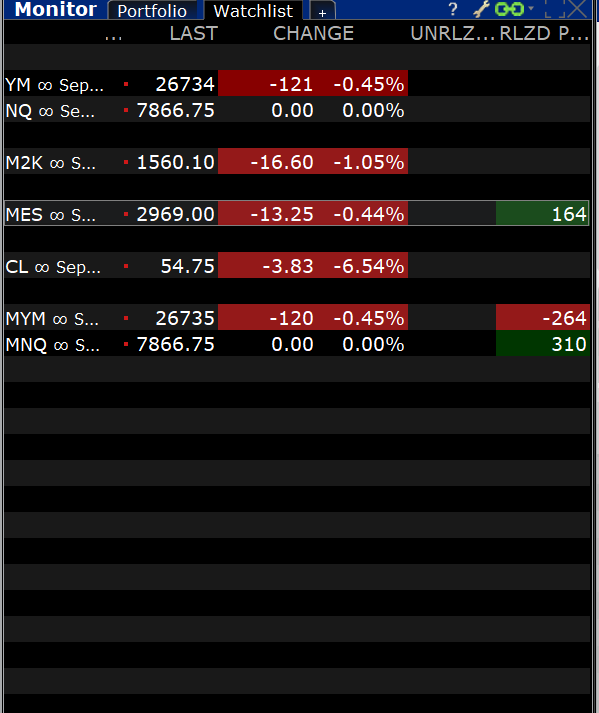The height and width of the screenshot is (713, 599).
Task: Click the red status dot beside M2K
Action: tap(126, 162)
